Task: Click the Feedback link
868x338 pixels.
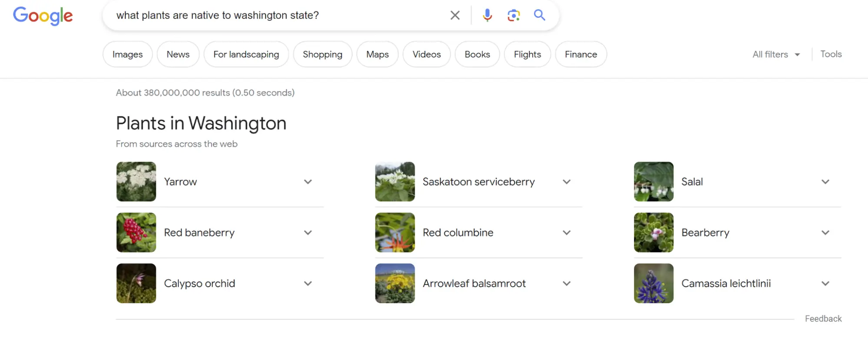Action: (x=823, y=318)
